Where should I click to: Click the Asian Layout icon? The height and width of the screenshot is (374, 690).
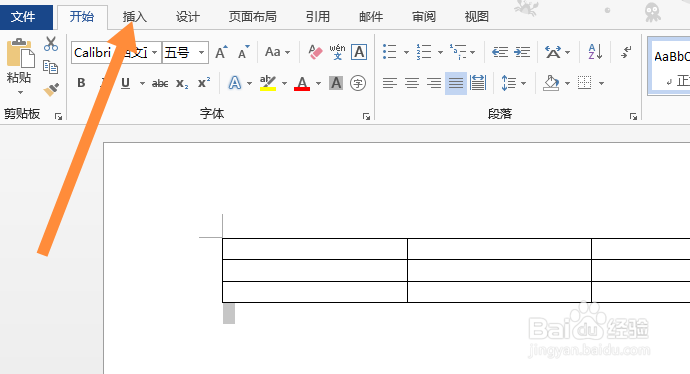[x=553, y=52]
